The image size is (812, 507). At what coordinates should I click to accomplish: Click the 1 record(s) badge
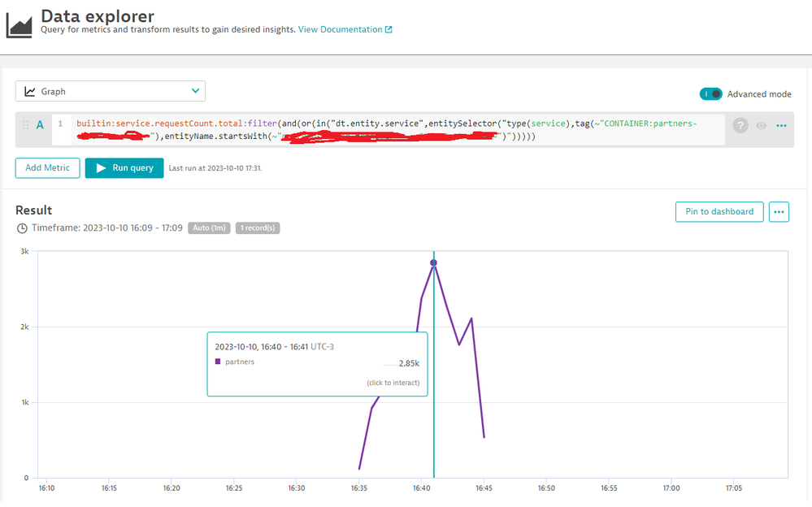click(x=258, y=228)
